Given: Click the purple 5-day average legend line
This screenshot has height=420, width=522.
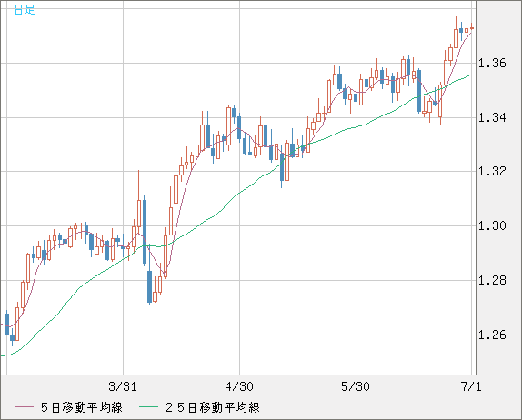Looking at the screenshot, I should click(x=24, y=407).
